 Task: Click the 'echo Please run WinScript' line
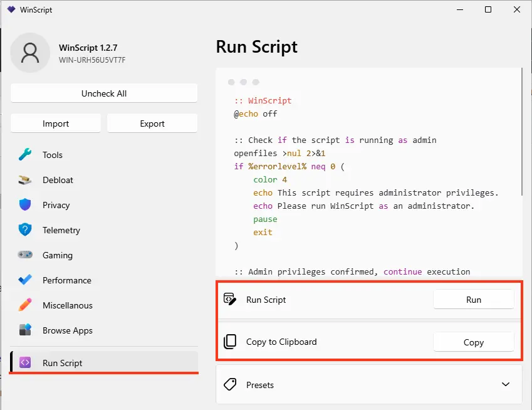[x=363, y=206]
